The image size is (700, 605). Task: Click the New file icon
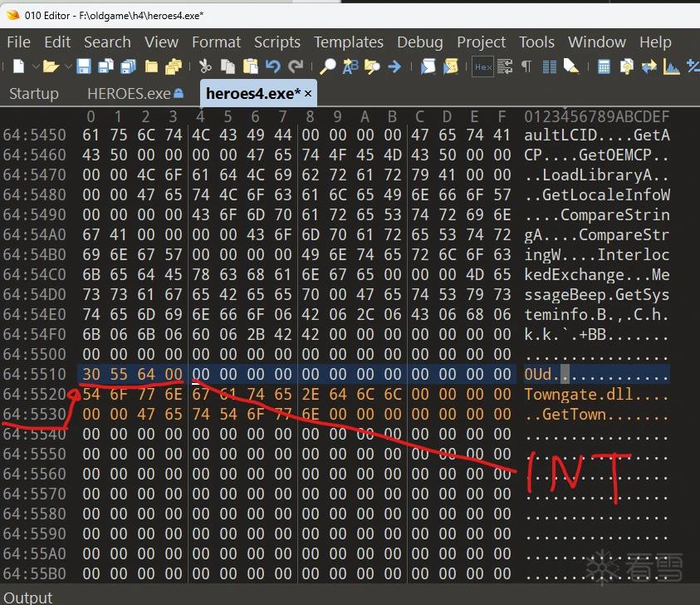click(x=18, y=66)
